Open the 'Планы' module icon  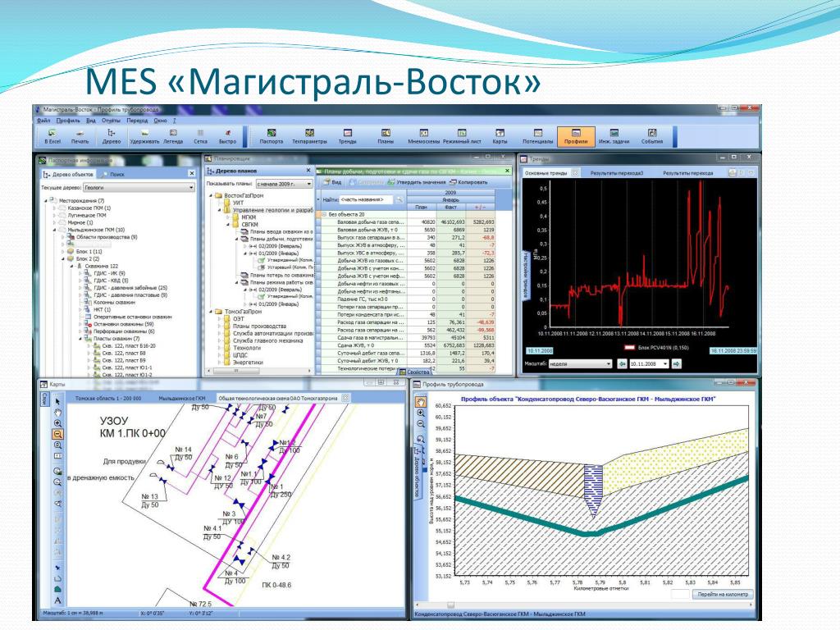pos(386,136)
